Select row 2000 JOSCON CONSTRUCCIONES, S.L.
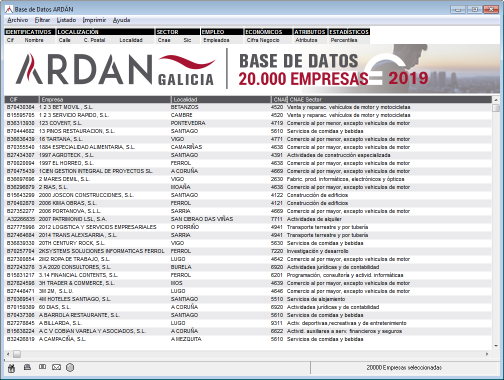Image resolution: width=504 pixels, height=380 pixels. tap(248, 195)
